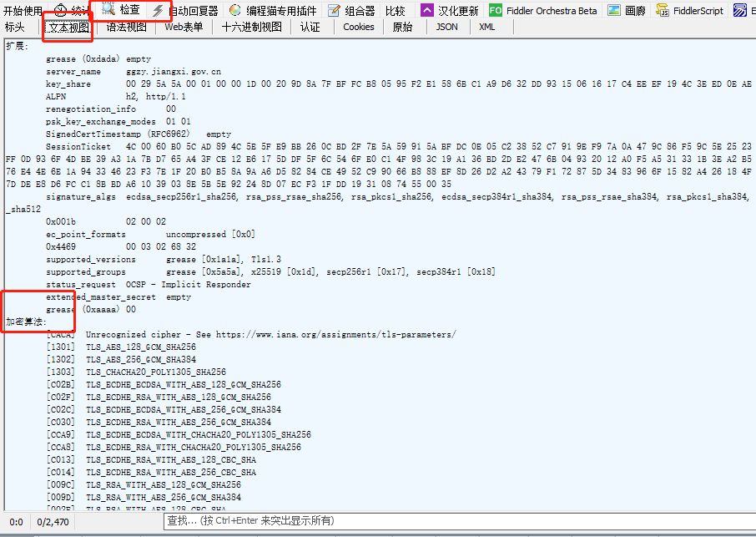Select the 文本视图 text view tab
The height and width of the screenshot is (537, 756).
(69, 28)
